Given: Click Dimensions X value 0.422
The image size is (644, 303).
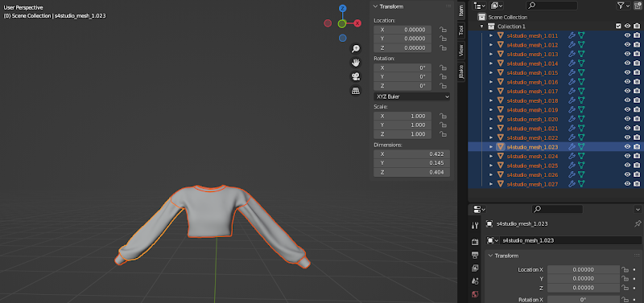Looking at the screenshot, I should 412,154.
